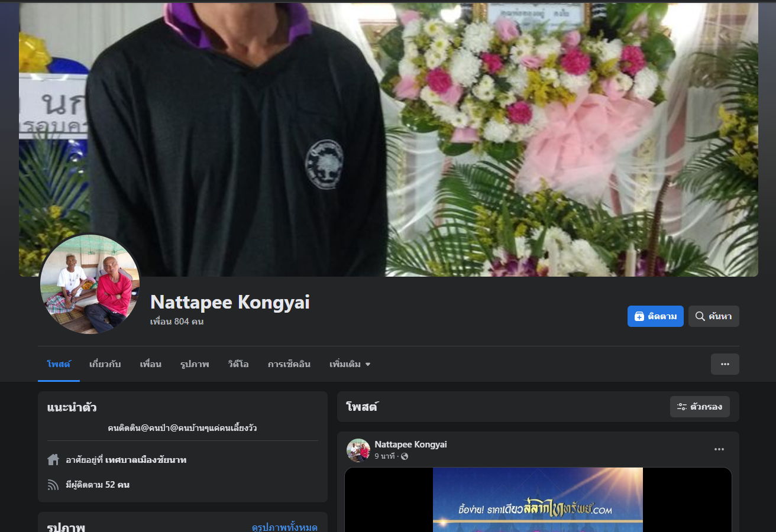Switch to the เกี่ยวกับ tab
Screen dimensions: 776x532
[x=105, y=364]
